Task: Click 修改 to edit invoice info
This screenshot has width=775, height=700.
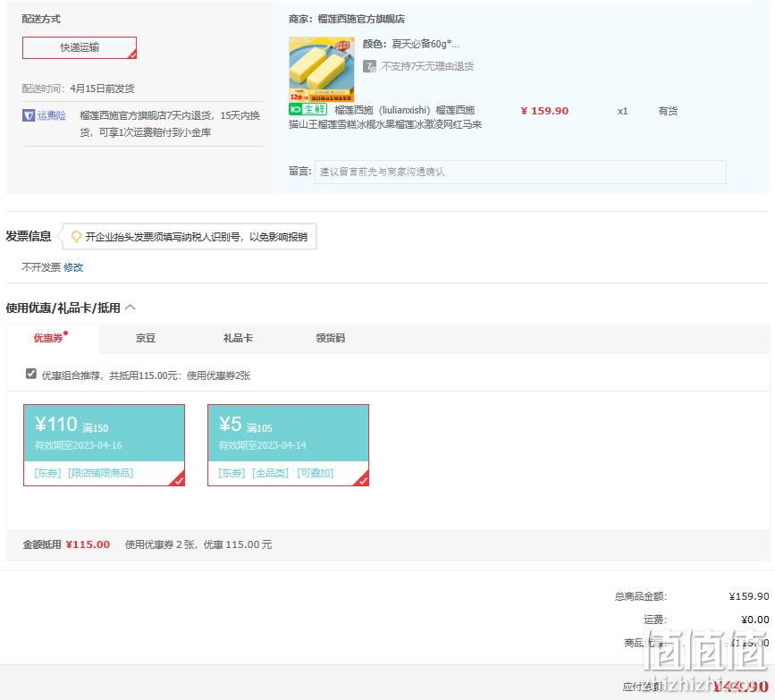Action: (x=73, y=267)
